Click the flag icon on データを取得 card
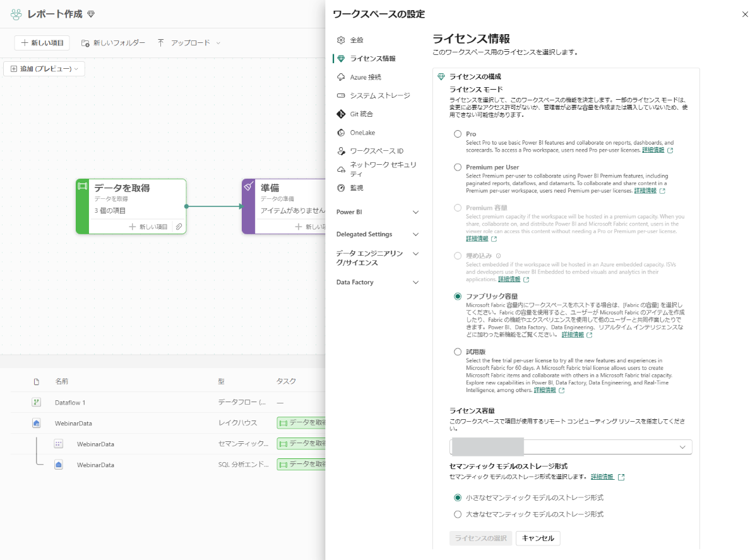This screenshot has width=755, height=560. [x=82, y=186]
